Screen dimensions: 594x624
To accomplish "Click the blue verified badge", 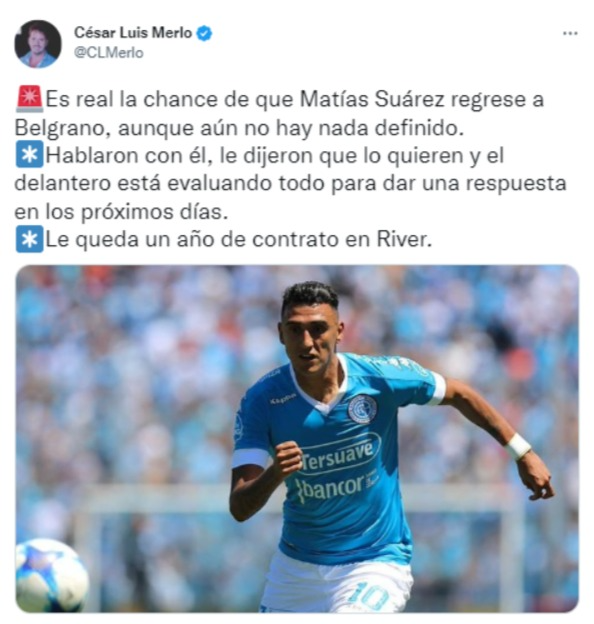I will pyautogui.click(x=204, y=33).
